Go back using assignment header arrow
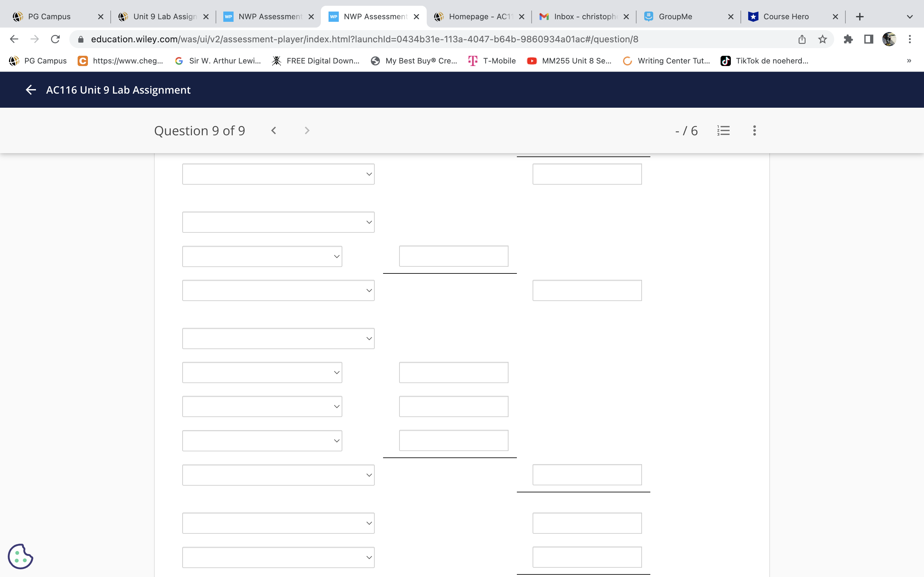 [30, 90]
